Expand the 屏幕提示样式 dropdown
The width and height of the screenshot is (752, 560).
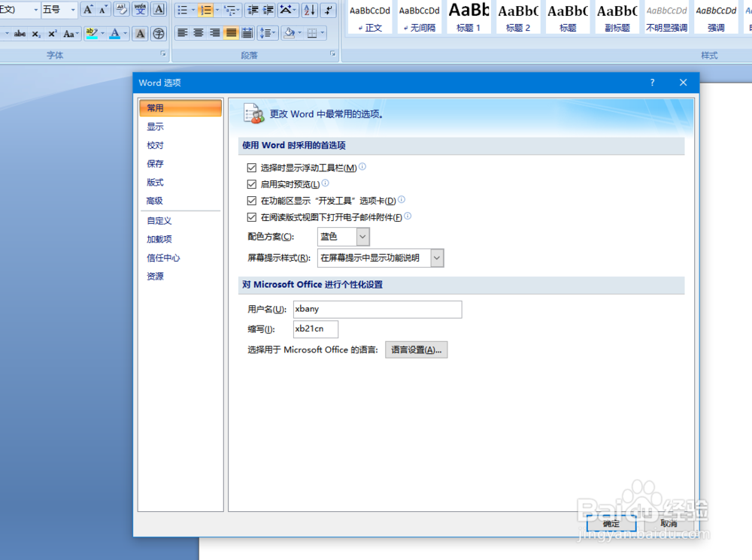[437, 258]
